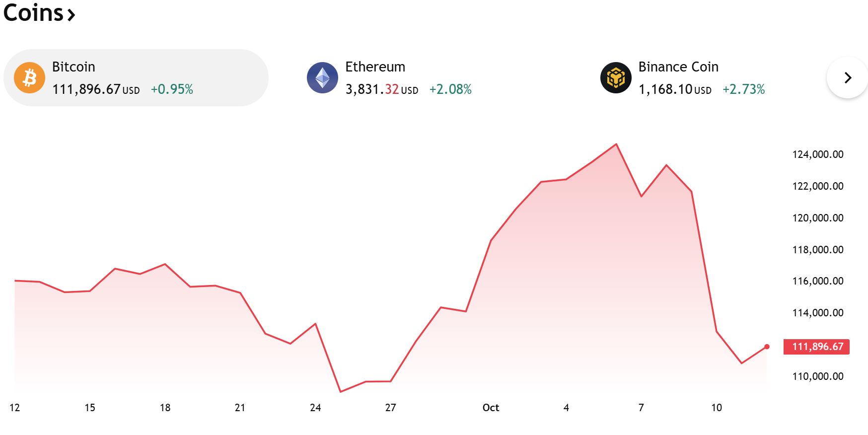Click the last data point dot on chart
The image size is (868, 435).
click(767, 347)
